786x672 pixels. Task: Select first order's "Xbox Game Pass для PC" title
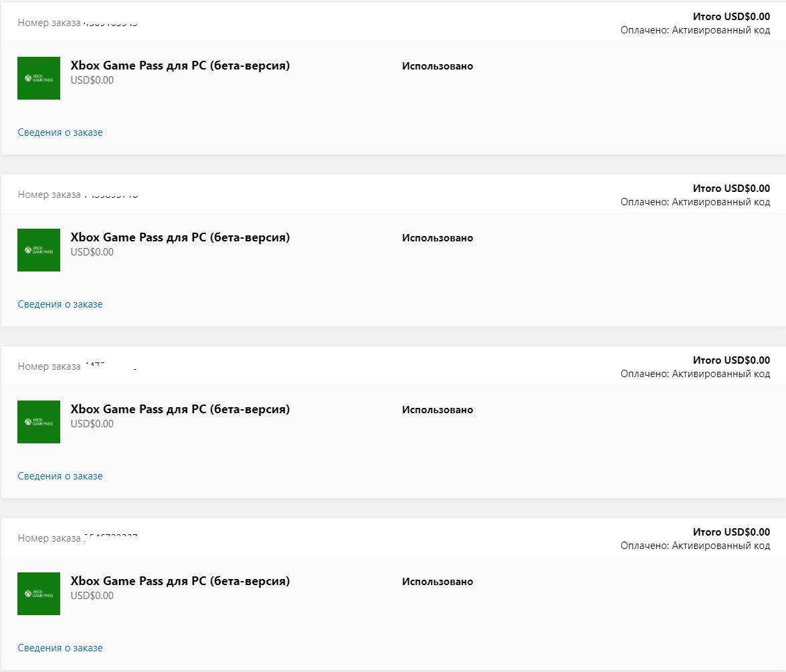(x=180, y=66)
